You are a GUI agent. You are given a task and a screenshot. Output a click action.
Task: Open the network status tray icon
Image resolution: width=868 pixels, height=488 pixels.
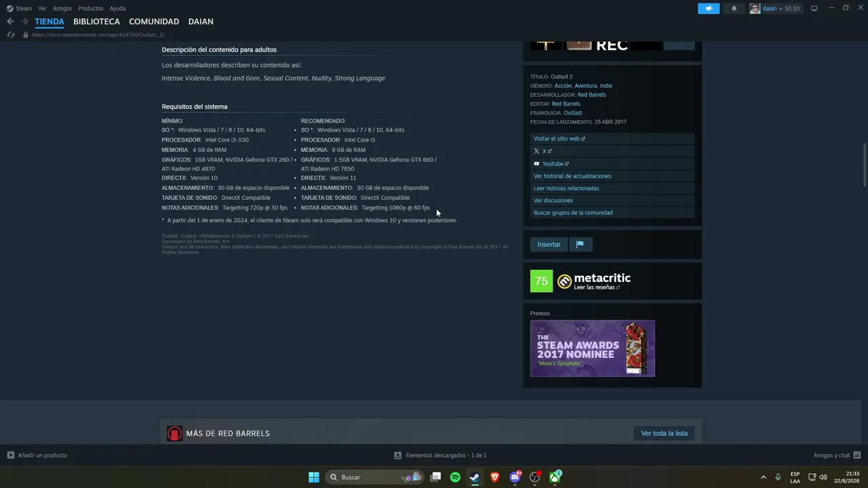(812, 477)
